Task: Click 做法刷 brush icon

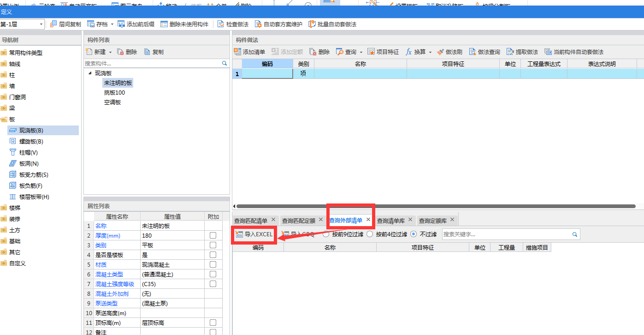Action: (440, 52)
